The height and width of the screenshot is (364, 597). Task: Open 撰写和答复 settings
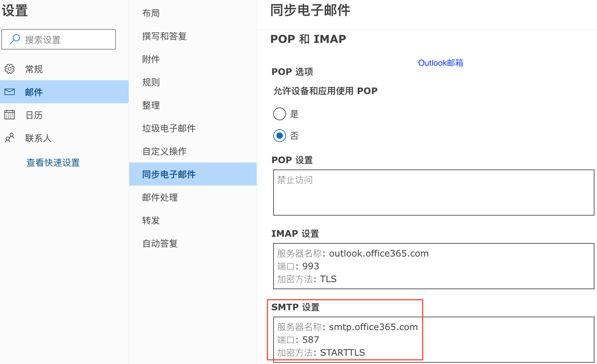coord(164,36)
